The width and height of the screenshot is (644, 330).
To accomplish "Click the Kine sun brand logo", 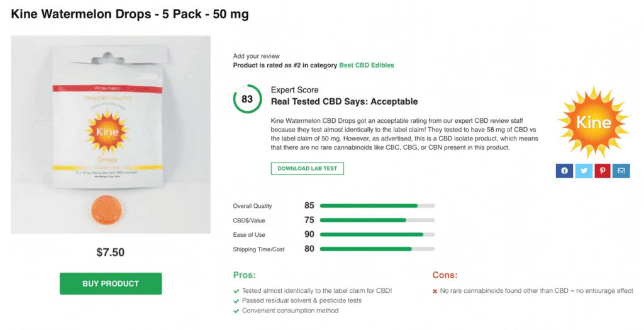I will click(x=592, y=122).
